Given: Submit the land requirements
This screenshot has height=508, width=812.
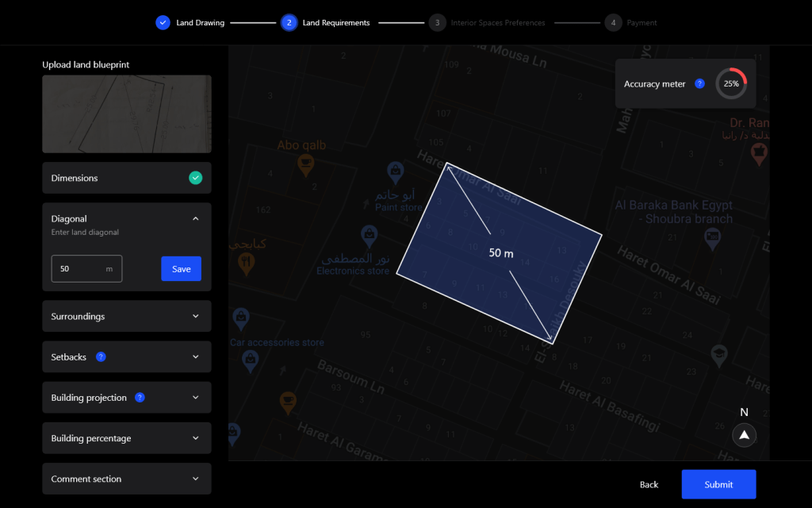Looking at the screenshot, I should tap(718, 484).
